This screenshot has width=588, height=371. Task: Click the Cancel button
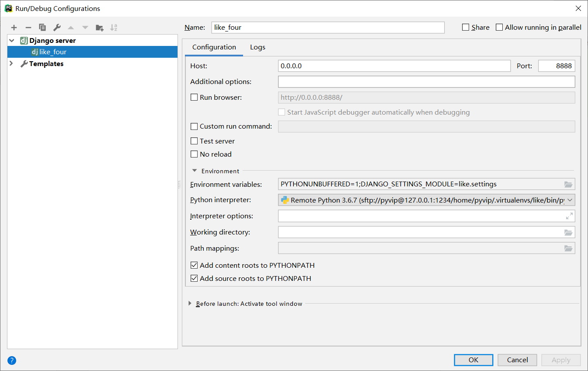pos(518,360)
